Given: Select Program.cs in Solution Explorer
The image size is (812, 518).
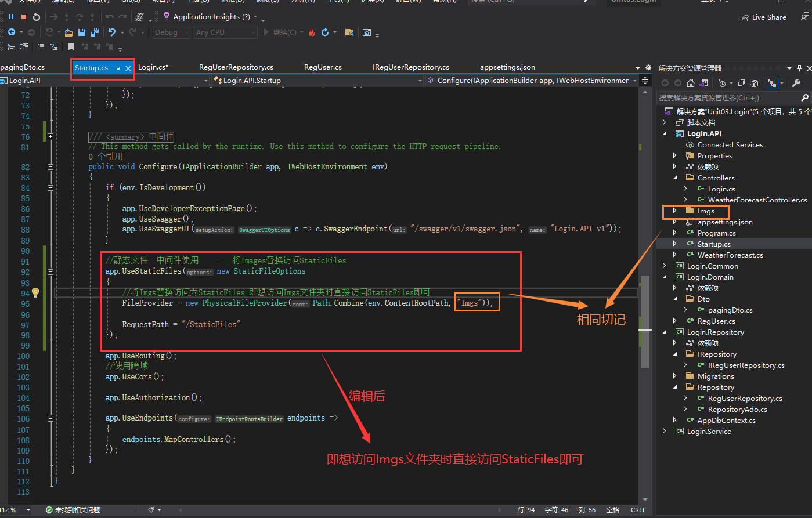Looking at the screenshot, I should (716, 233).
